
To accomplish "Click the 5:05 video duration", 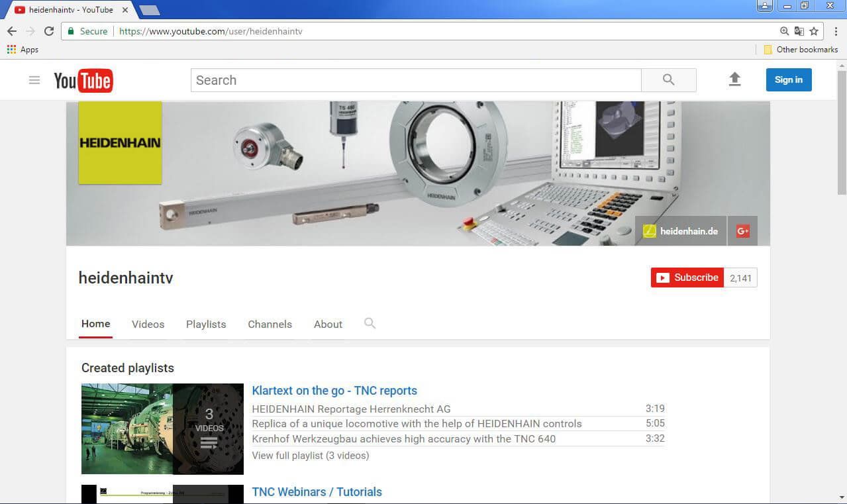I will tap(655, 424).
